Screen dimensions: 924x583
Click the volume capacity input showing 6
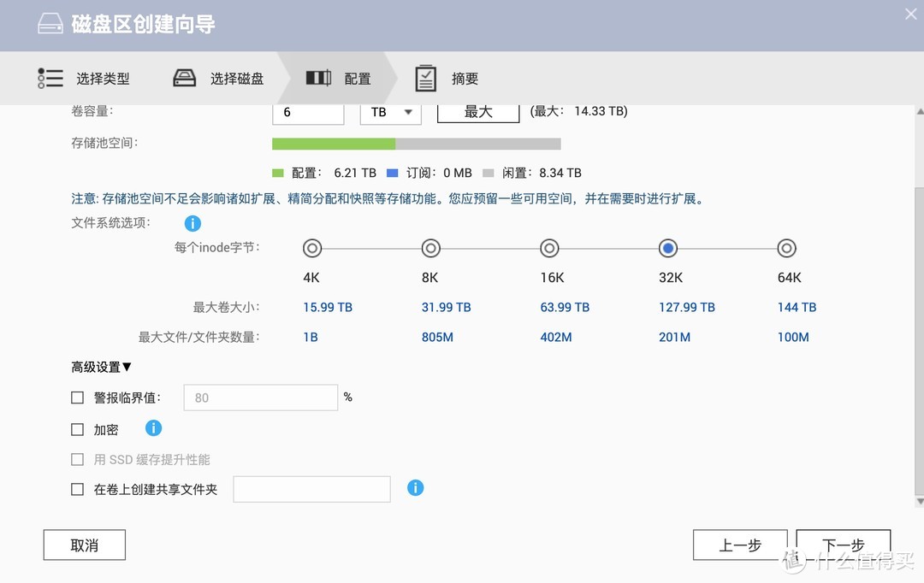coord(308,113)
